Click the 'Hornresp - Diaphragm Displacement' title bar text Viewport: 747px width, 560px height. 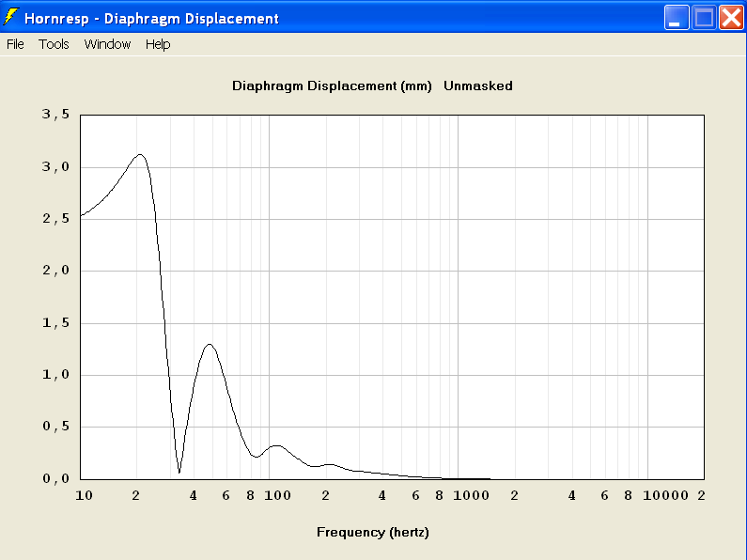coord(151,19)
